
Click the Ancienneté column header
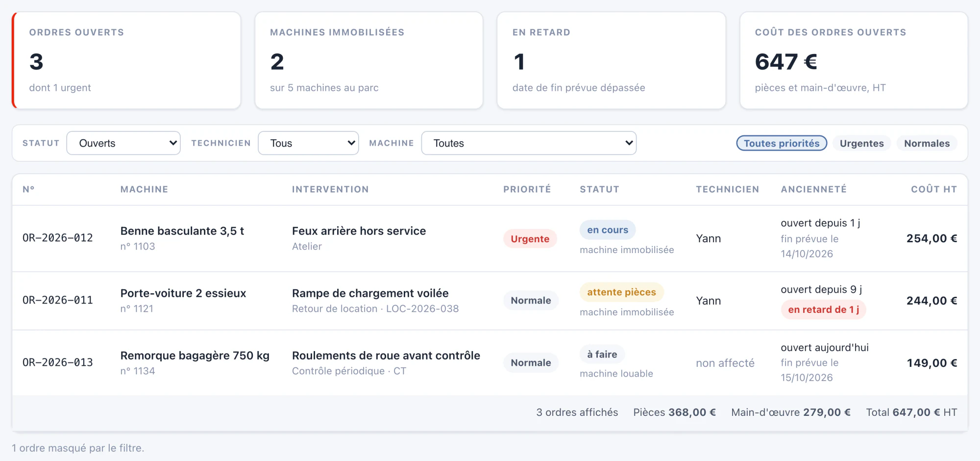813,189
